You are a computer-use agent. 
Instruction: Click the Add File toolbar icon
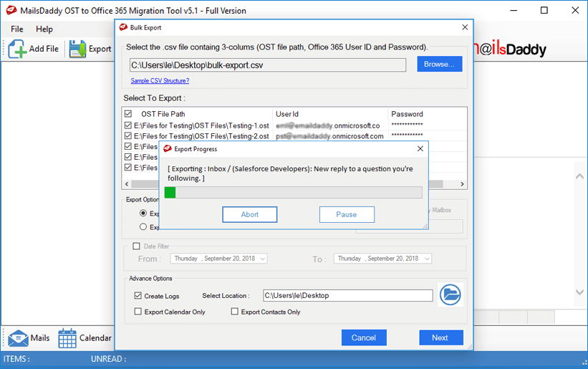18,49
